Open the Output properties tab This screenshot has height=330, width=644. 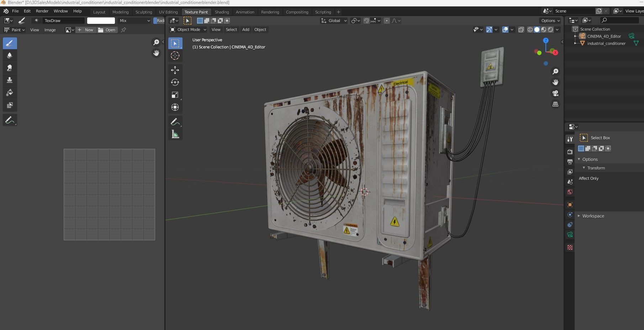pos(570,162)
